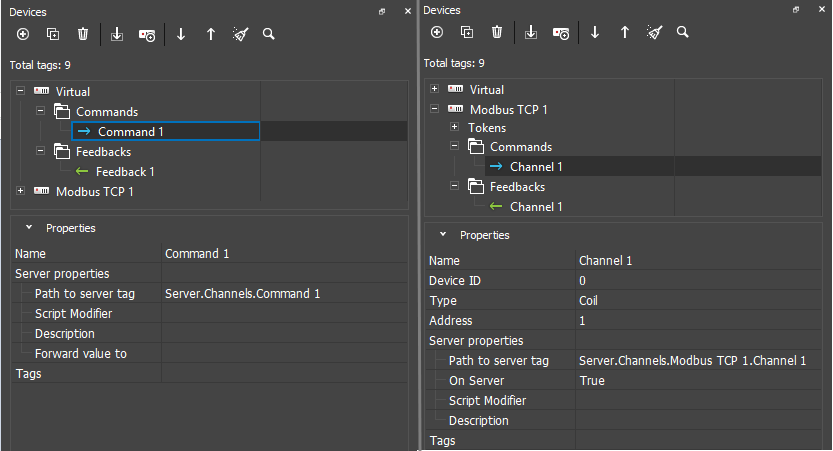Click the duplicate icon in left Devices panel
This screenshot has height=451, width=833.
tap(53, 34)
